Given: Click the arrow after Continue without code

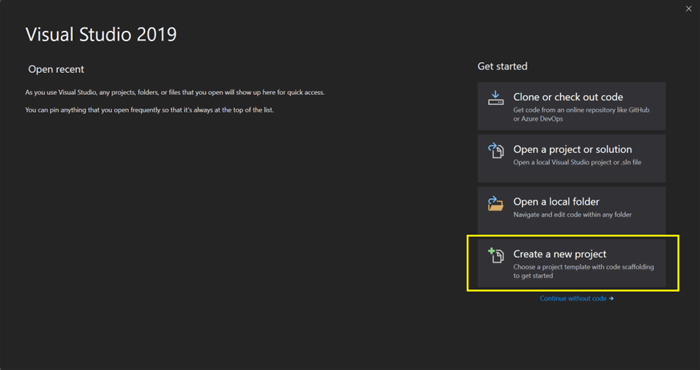Looking at the screenshot, I should click(611, 299).
